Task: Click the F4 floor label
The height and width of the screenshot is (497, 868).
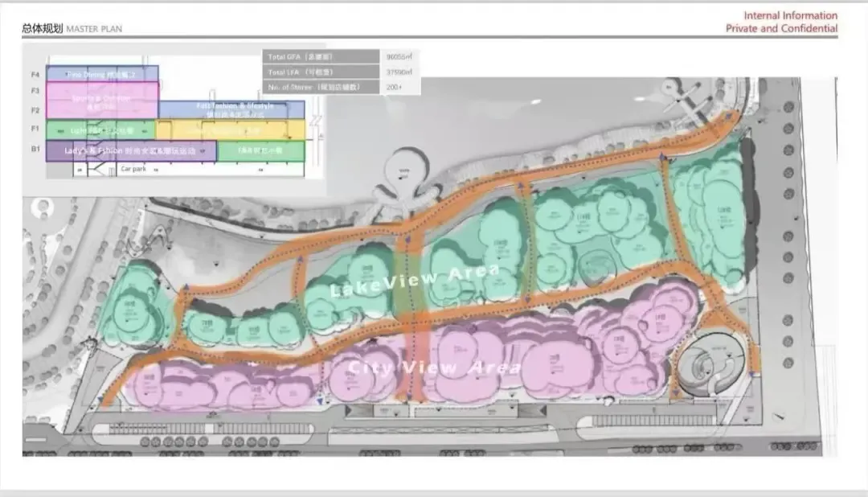Action: click(x=35, y=74)
